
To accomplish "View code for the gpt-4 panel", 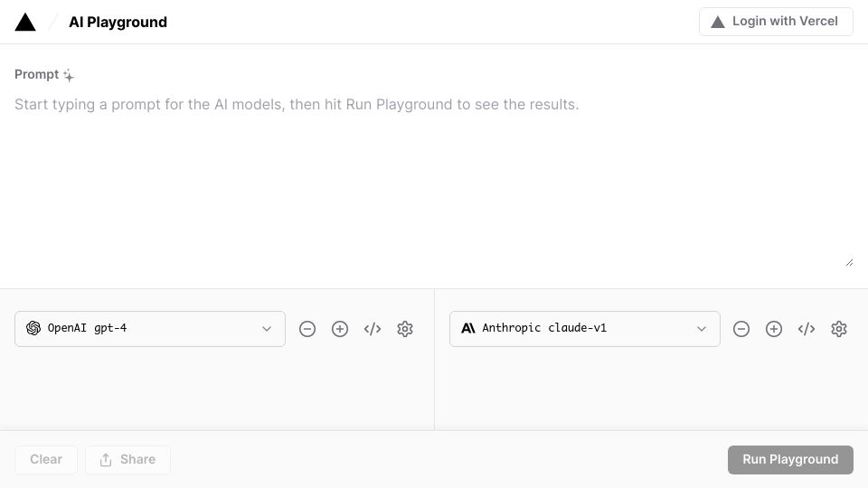I will coord(373,329).
